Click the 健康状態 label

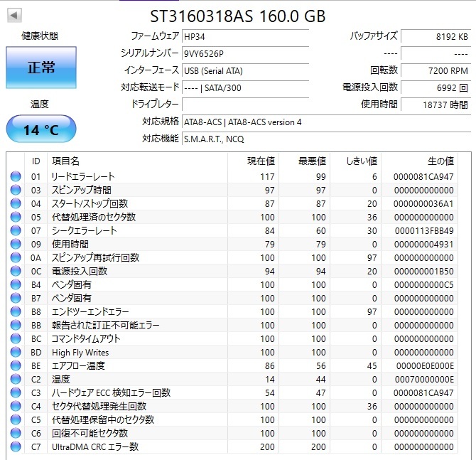click(x=40, y=36)
